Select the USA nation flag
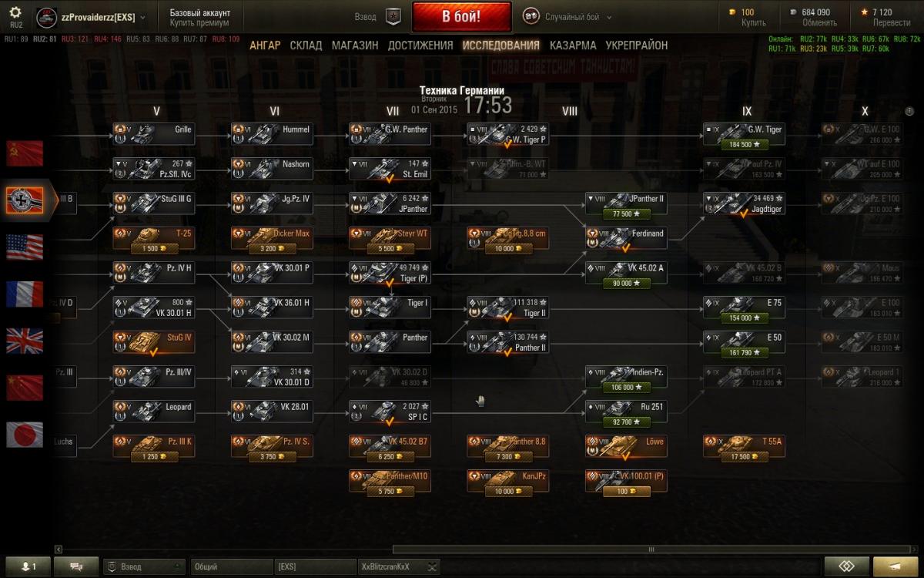924x578 pixels. 25,247
